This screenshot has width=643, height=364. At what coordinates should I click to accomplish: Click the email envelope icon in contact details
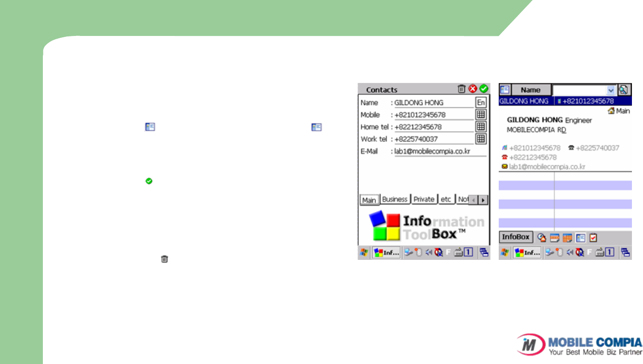click(504, 166)
